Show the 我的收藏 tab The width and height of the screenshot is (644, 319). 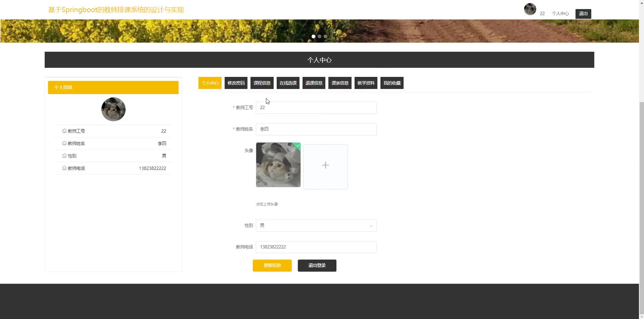click(392, 83)
